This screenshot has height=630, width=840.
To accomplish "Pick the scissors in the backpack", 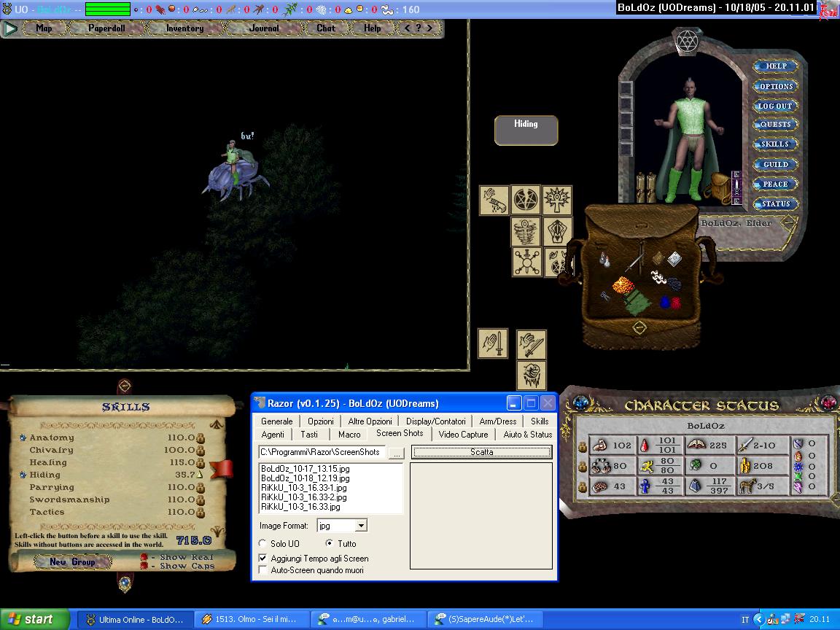I will 605,295.
